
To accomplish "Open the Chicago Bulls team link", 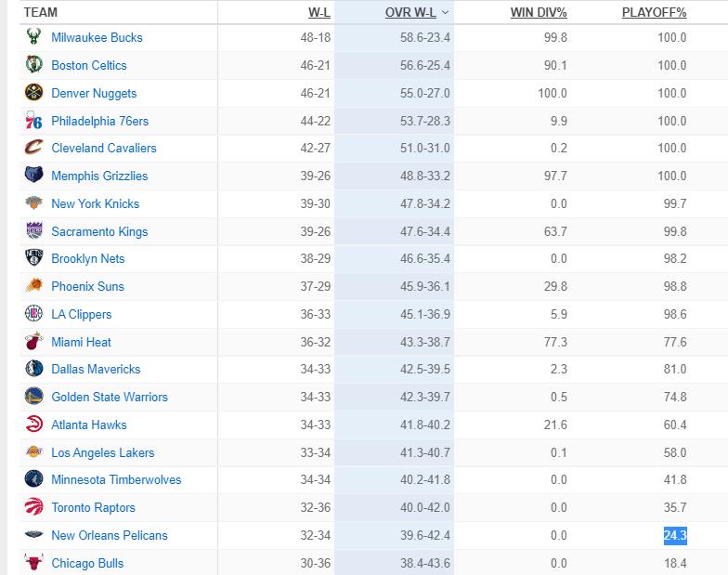I will [x=87, y=563].
